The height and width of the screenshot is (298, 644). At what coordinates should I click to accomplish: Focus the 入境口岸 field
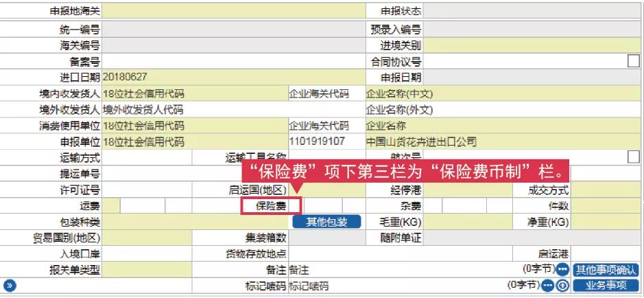pyautogui.click(x=147, y=253)
